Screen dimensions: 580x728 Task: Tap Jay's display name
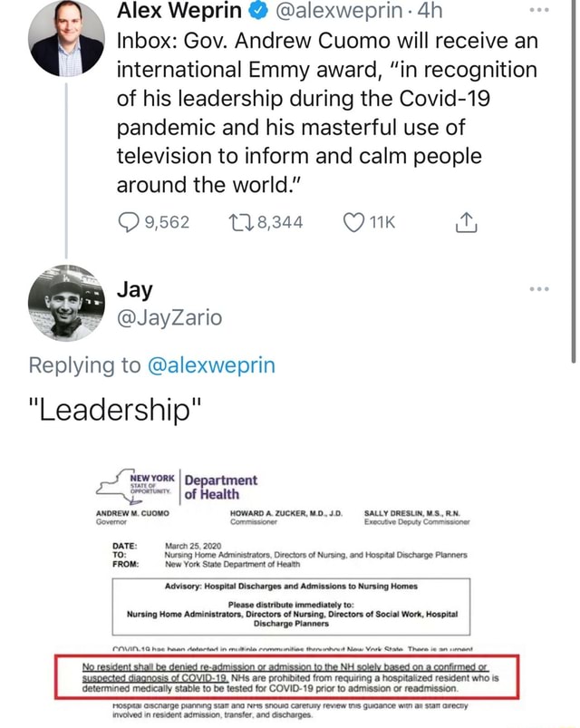tap(134, 289)
